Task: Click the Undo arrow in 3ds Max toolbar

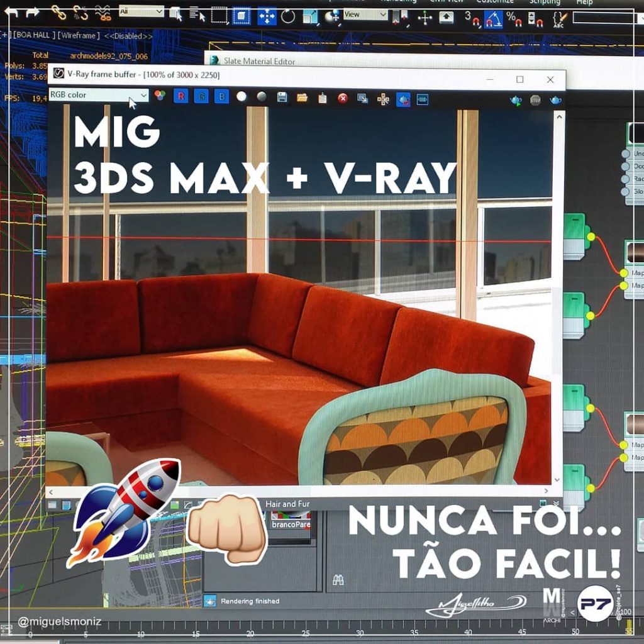Action: click(x=12, y=13)
